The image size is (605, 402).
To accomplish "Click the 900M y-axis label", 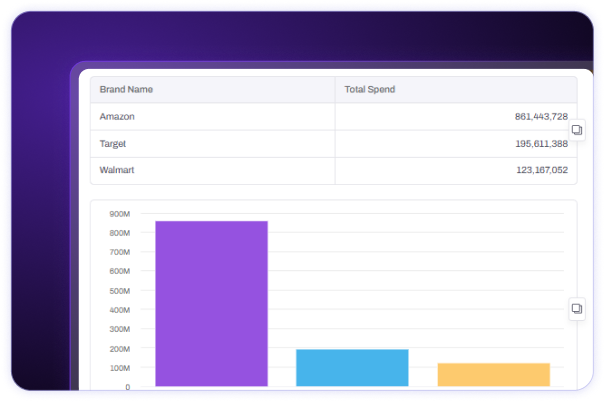I will (120, 214).
